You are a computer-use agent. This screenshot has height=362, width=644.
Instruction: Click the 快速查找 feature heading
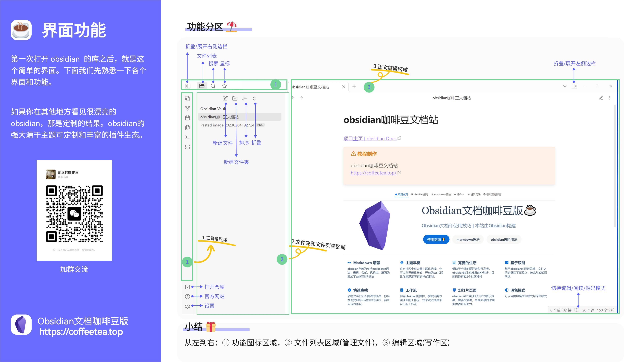[x=360, y=290]
